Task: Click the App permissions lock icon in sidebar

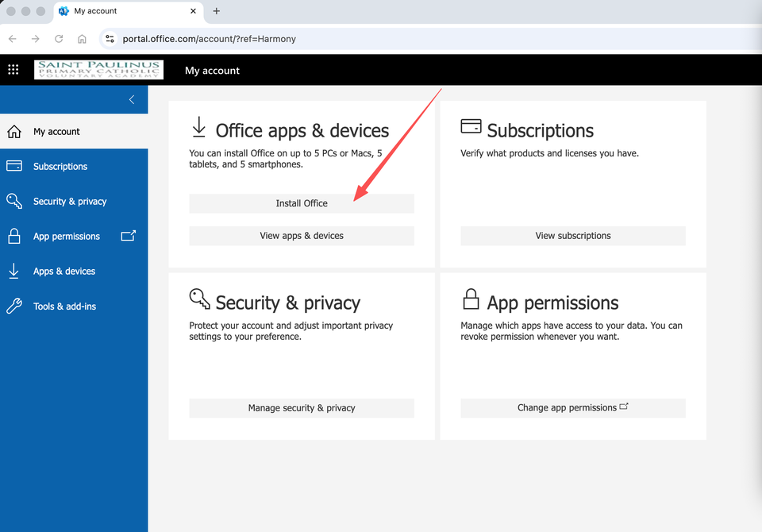Action: pos(14,237)
